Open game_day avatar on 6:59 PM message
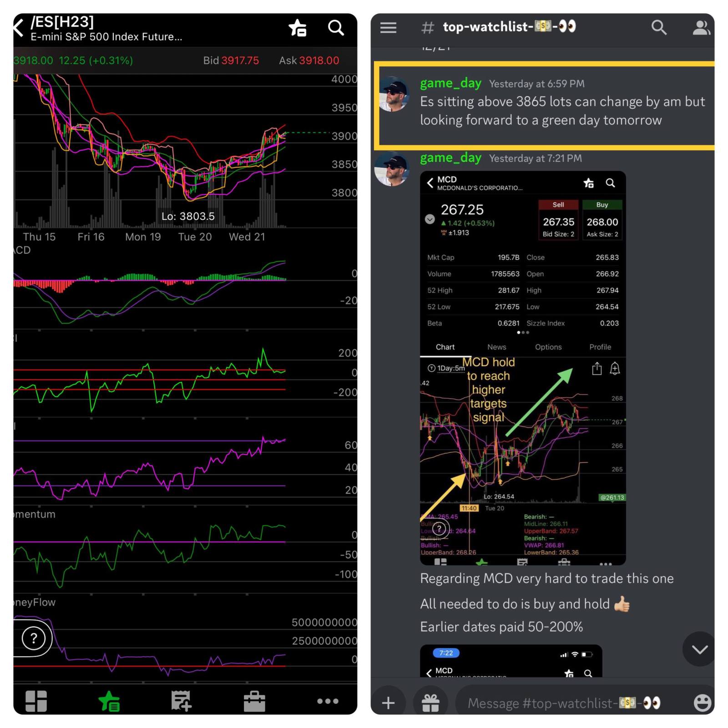Image resolution: width=728 pixels, height=728 pixels. [x=394, y=94]
